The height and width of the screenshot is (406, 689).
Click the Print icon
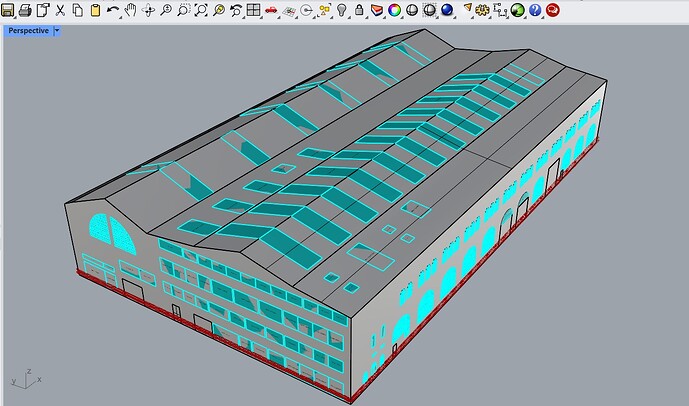pyautogui.click(x=25, y=9)
